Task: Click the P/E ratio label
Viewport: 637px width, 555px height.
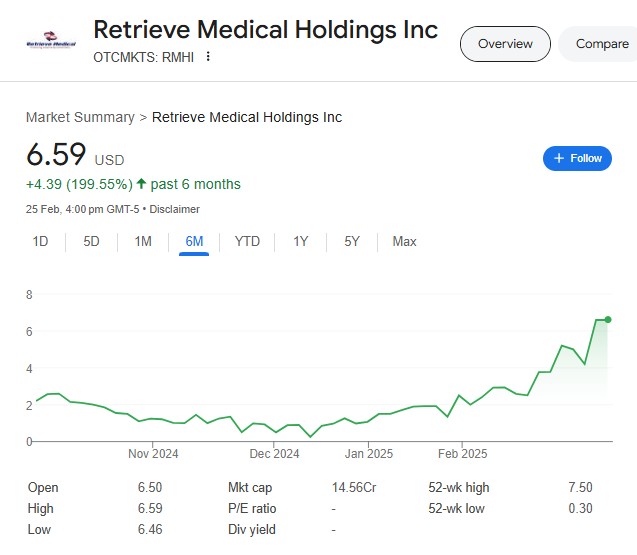Action: (x=252, y=509)
